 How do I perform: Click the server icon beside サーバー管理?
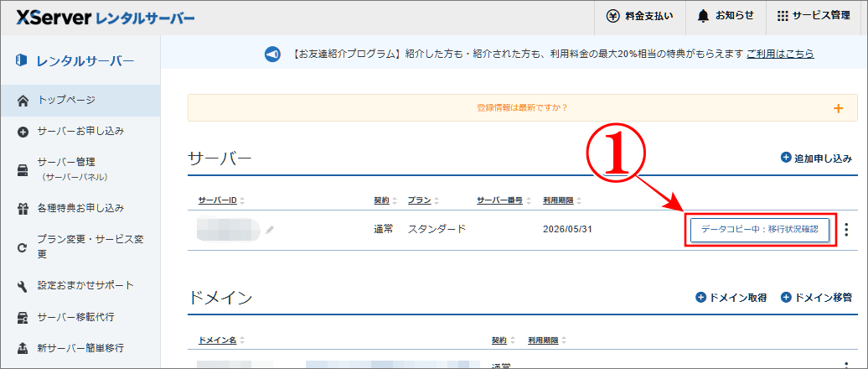(x=23, y=169)
